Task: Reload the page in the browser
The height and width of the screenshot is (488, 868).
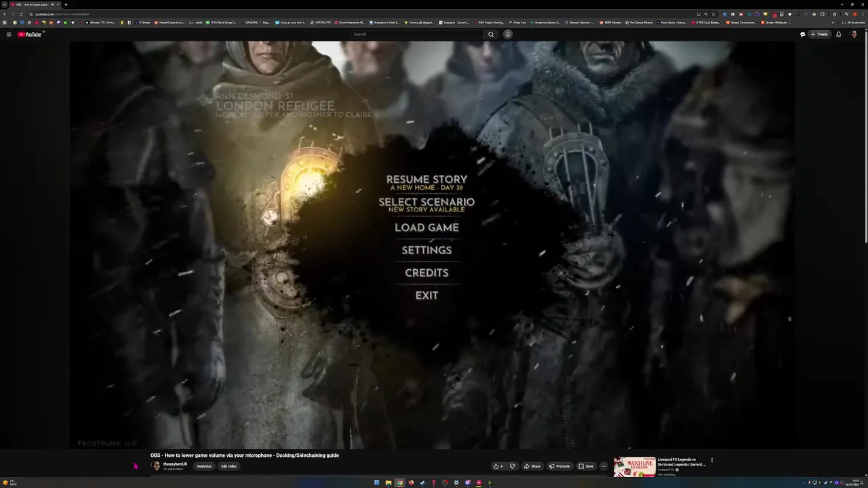Action: [x=21, y=14]
